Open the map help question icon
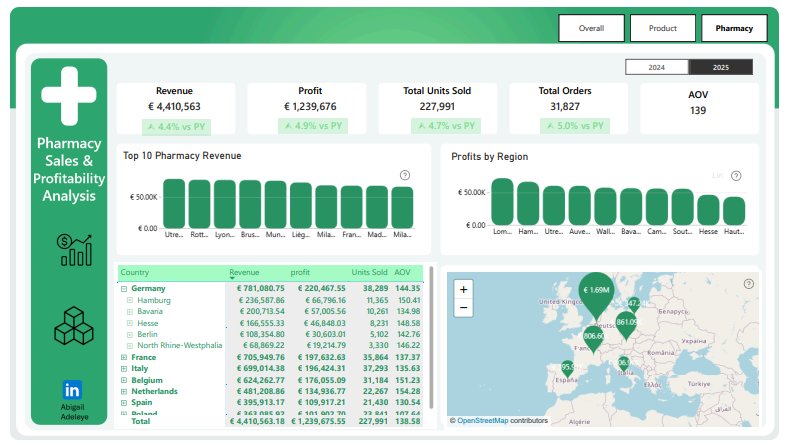This screenshot has width=789, height=443. (749, 284)
